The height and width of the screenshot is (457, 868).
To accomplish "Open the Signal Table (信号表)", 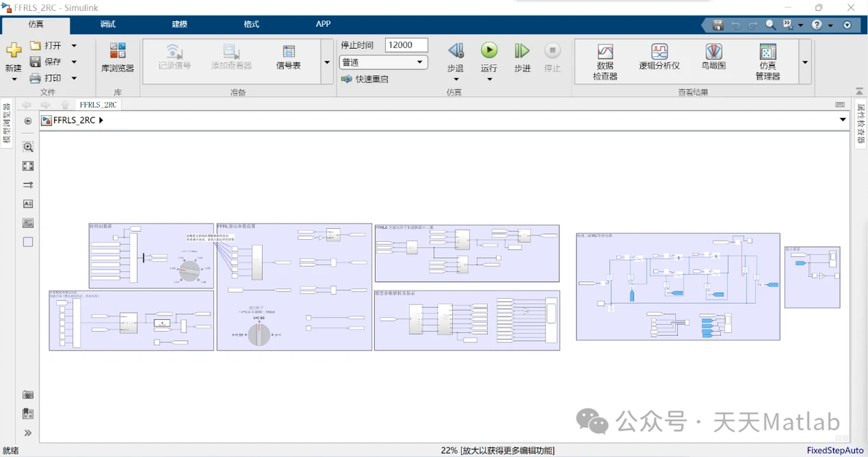I will [288, 57].
